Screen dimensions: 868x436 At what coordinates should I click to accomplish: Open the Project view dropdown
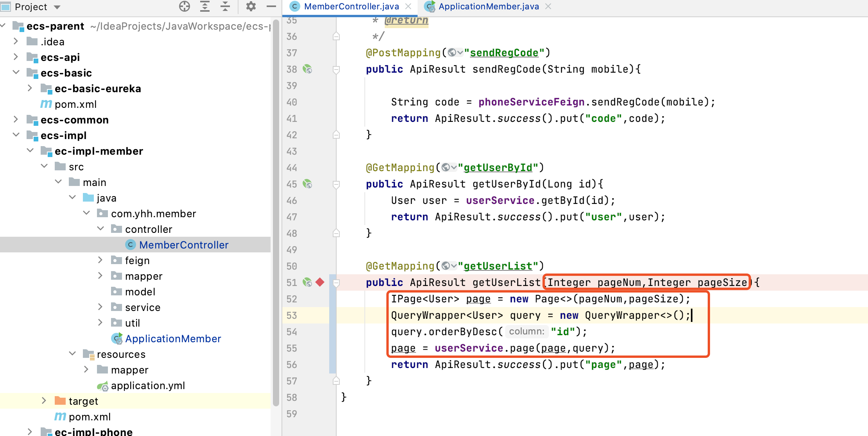pyautogui.click(x=57, y=7)
